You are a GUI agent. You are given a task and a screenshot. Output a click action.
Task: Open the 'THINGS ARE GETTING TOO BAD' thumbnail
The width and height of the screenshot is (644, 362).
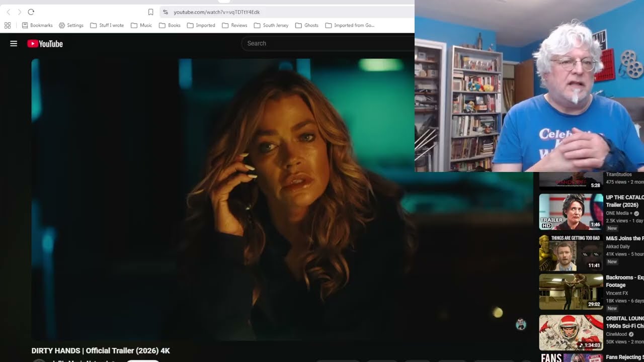coord(571,253)
